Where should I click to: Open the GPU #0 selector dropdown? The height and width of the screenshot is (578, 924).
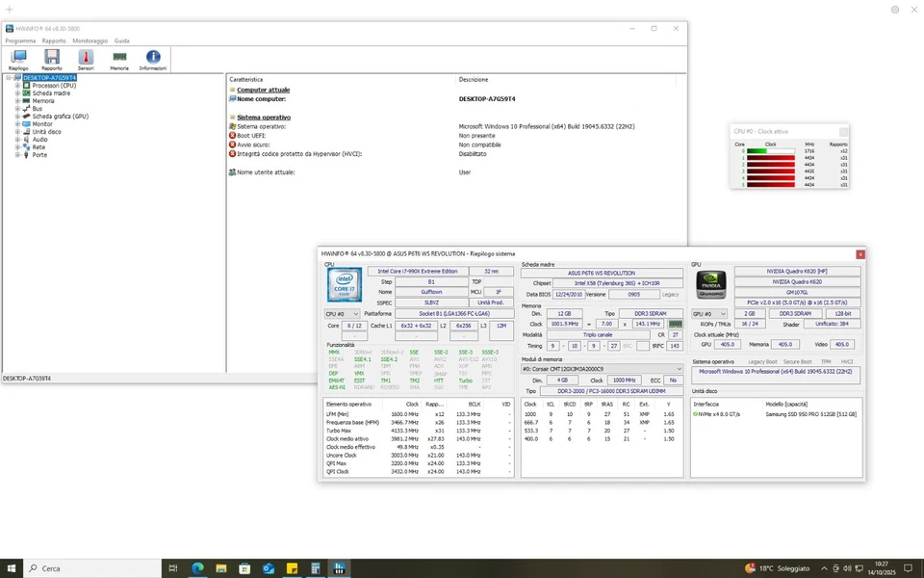[709, 313]
